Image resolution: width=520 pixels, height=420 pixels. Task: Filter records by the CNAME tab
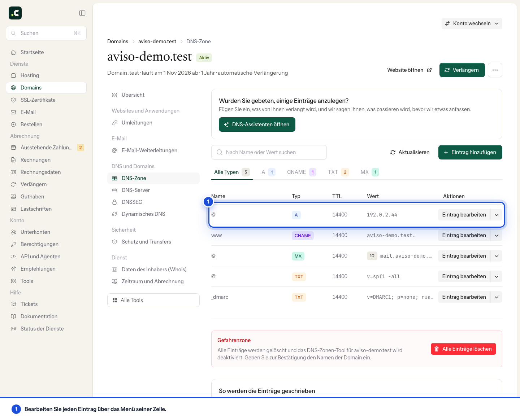pos(302,172)
